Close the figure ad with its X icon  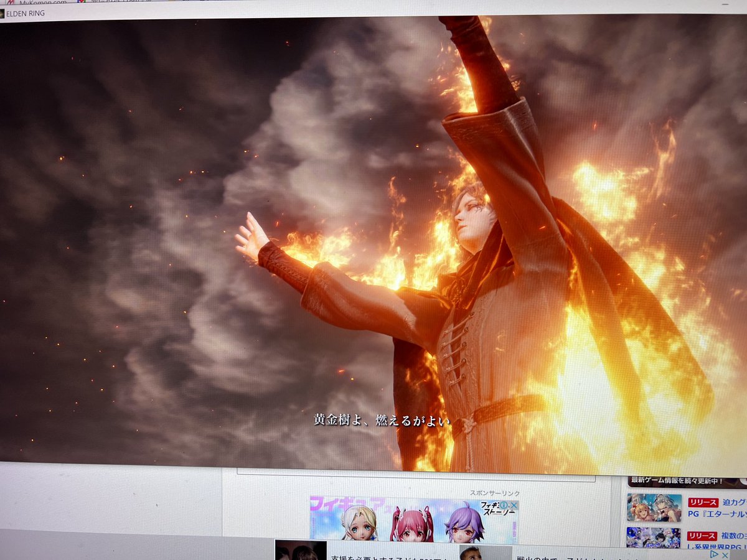click(x=514, y=505)
